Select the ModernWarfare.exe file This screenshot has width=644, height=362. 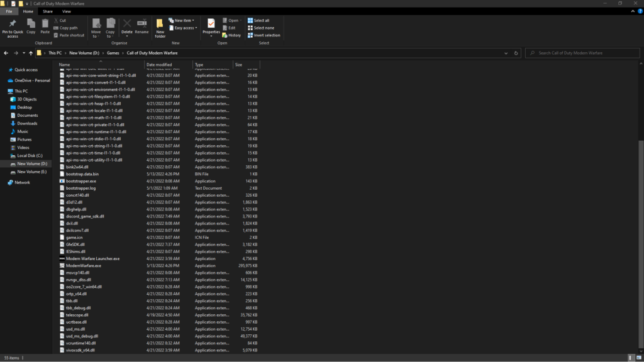84,266
